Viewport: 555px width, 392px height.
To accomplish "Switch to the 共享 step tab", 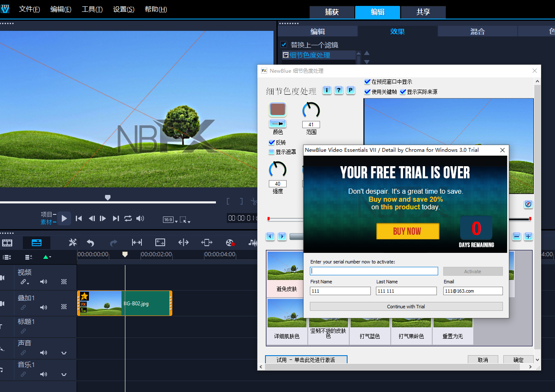I will [x=423, y=12].
